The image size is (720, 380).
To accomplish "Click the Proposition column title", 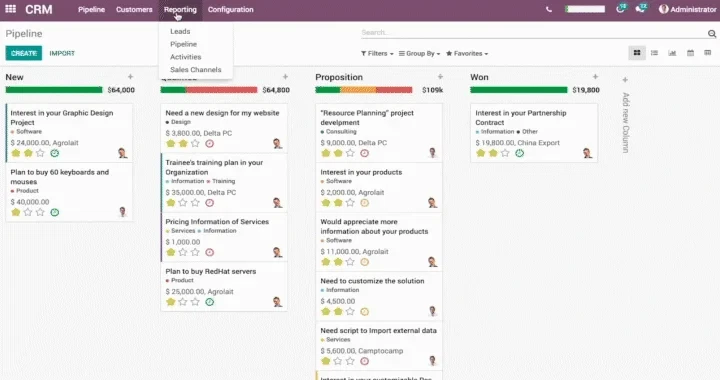I will pos(339,77).
